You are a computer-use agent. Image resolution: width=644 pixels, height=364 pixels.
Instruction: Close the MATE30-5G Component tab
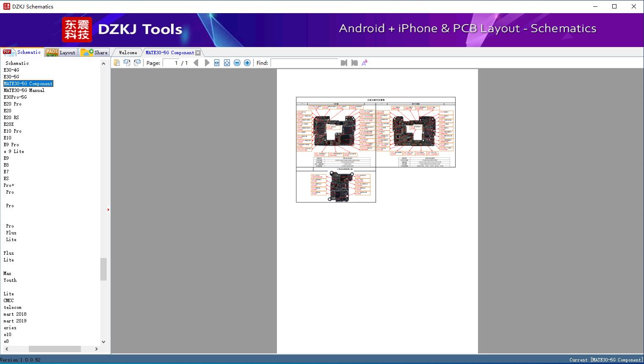[198, 53]
